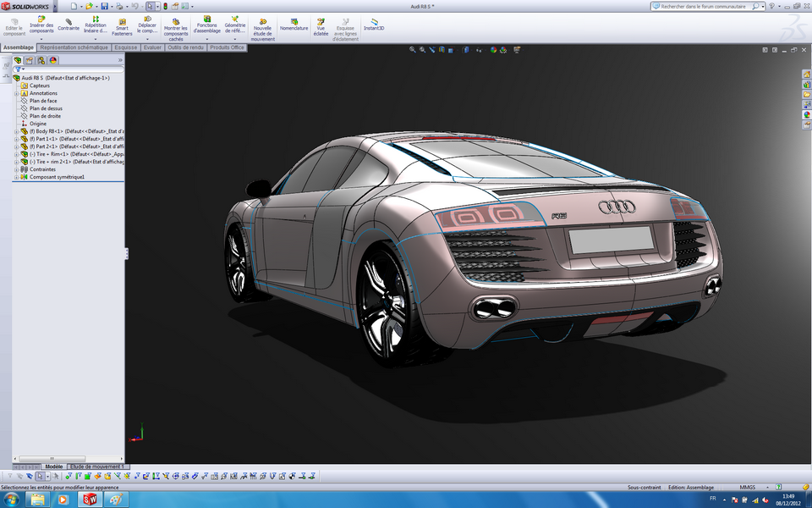The image size is (812, 508).
Task: Expand the Contraintes folder
Action: pos(15,169)
